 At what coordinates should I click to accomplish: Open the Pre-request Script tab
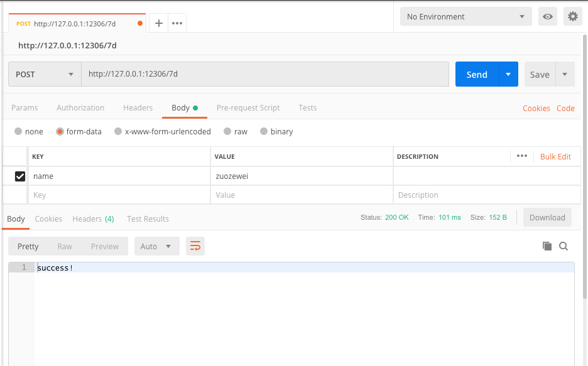click(248, 108)
